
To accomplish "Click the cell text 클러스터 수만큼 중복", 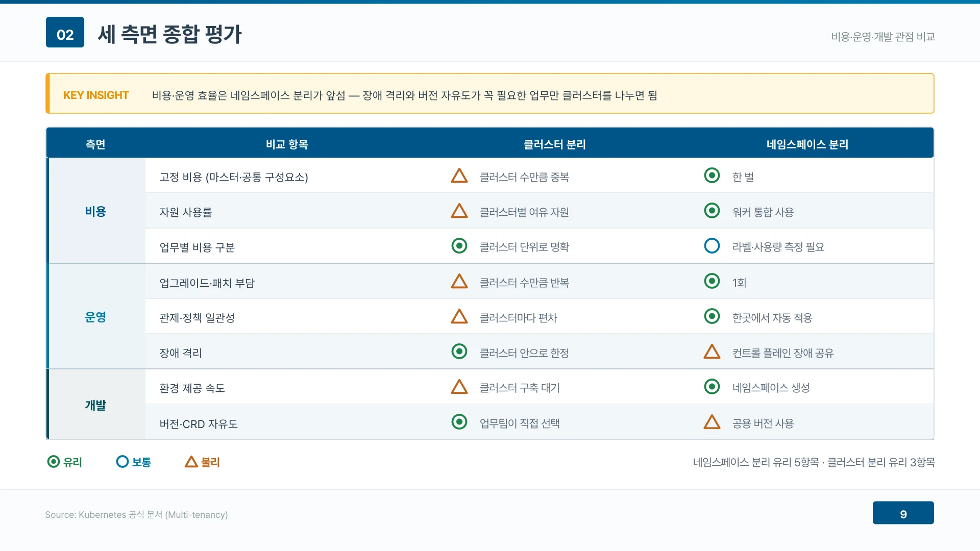I will (524, 177).
